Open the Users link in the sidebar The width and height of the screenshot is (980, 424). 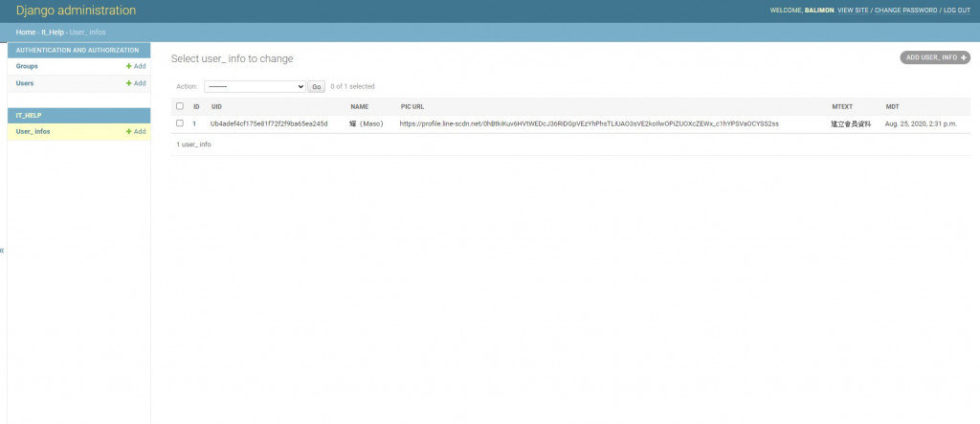pyautogui.click(x=25, y=83)
